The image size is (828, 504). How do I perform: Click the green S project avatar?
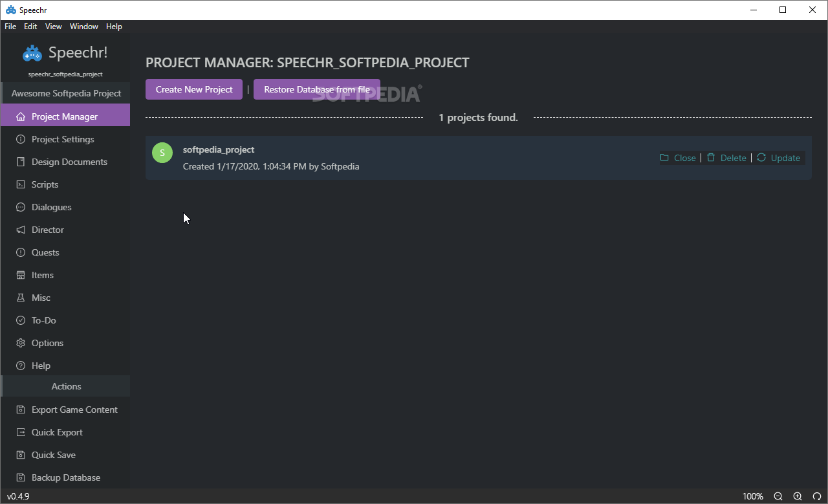click(162, 153)
